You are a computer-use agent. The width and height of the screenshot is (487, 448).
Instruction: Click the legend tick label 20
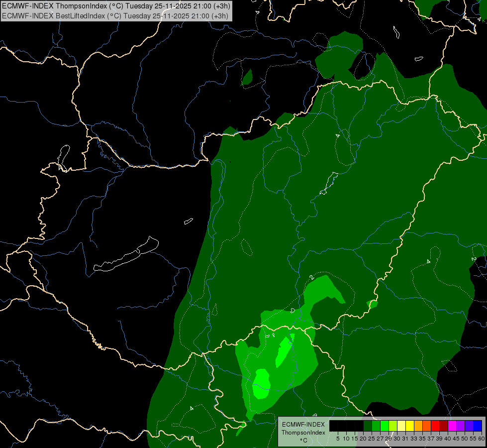click(x=363, y=439)
